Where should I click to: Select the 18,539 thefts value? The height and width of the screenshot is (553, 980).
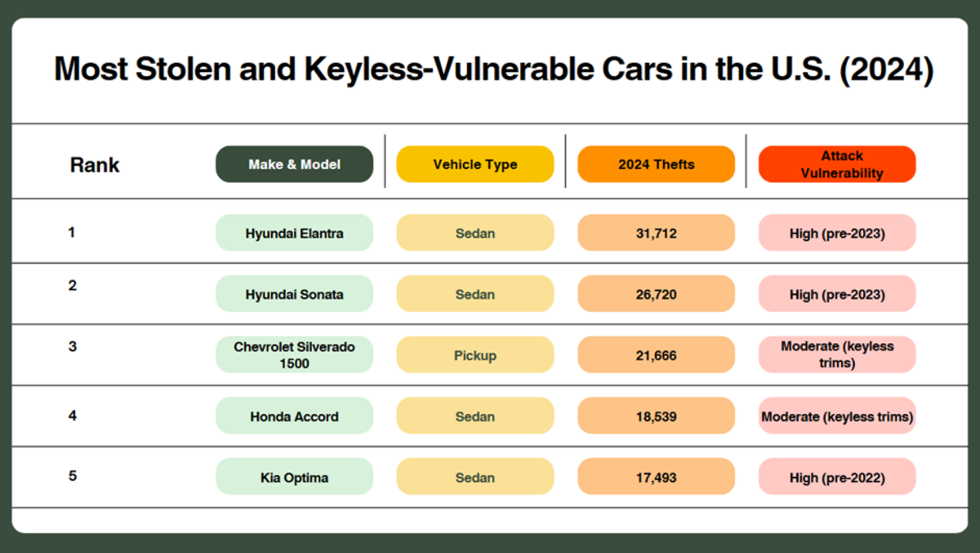coord(656,416)
